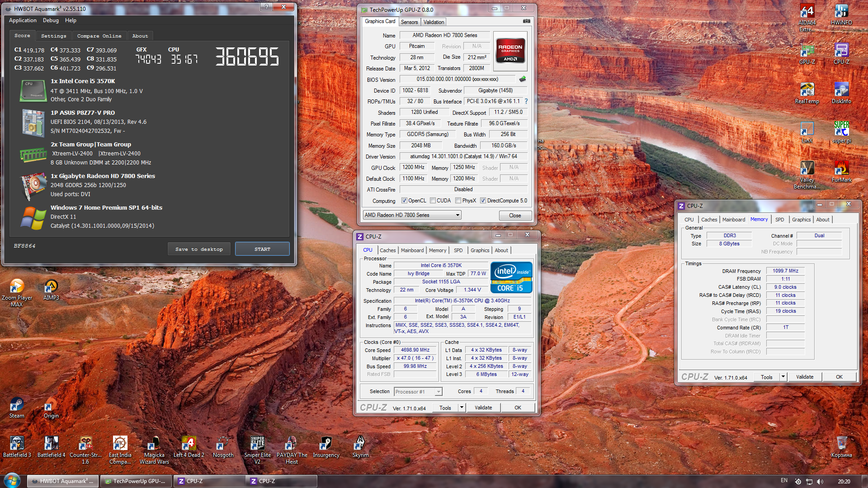868x488 pixels.
Task: Switch to SPD tab in CPU-Z Memory window
Action: [x=779, y=220]
